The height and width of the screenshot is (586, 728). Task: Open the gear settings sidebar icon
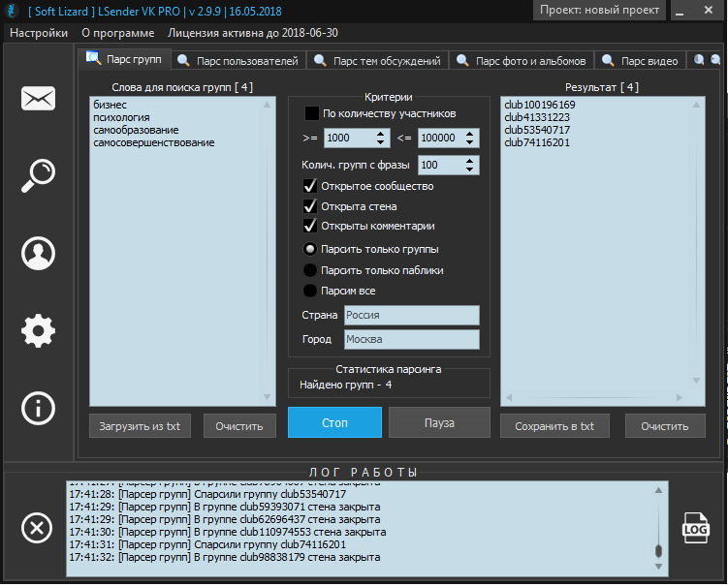tap(38, 331)
